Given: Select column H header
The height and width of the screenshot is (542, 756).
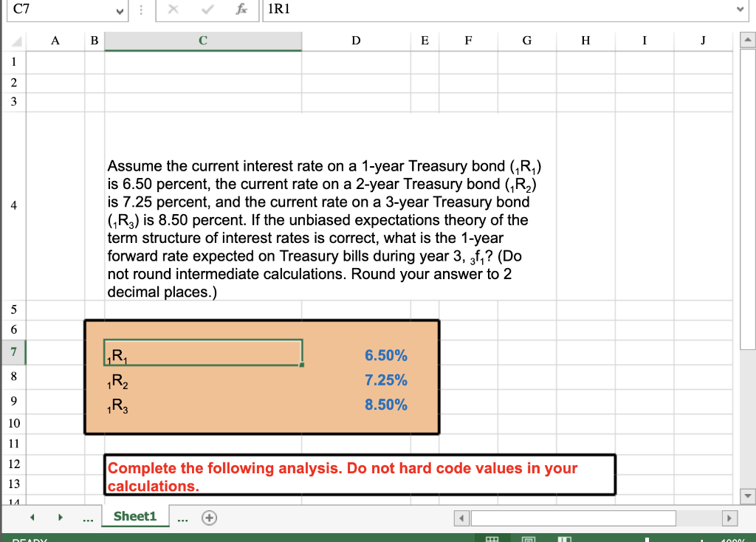Looking at the screenshot, I should click(585, 41).
